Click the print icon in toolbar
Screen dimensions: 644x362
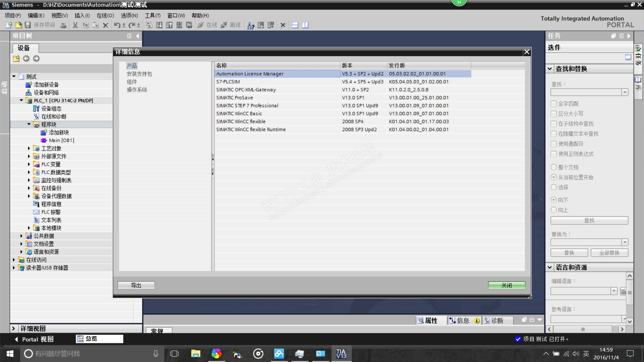pyautogui.click(x=63, y=25)
